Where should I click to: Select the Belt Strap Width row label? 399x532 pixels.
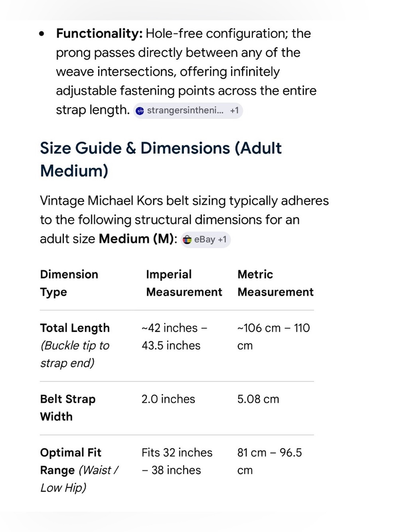point(68,407)
